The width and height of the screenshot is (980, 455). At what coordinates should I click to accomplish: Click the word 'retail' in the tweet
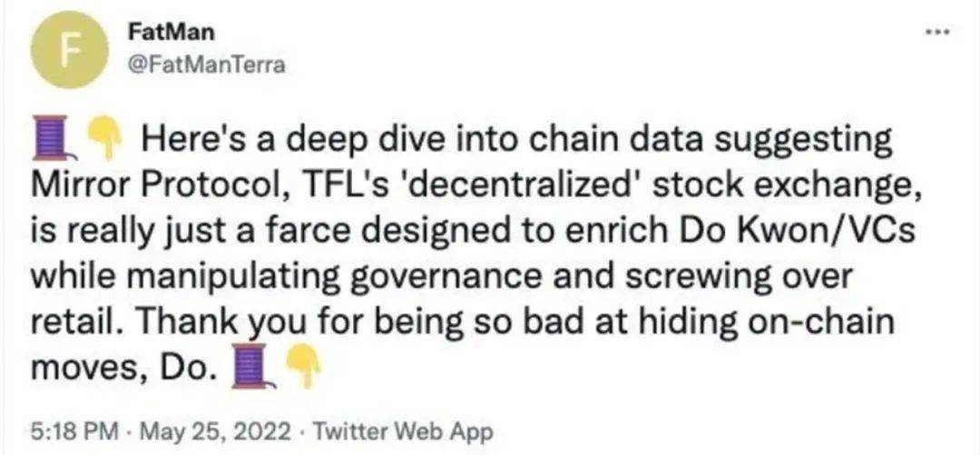[x=69, y=323]
